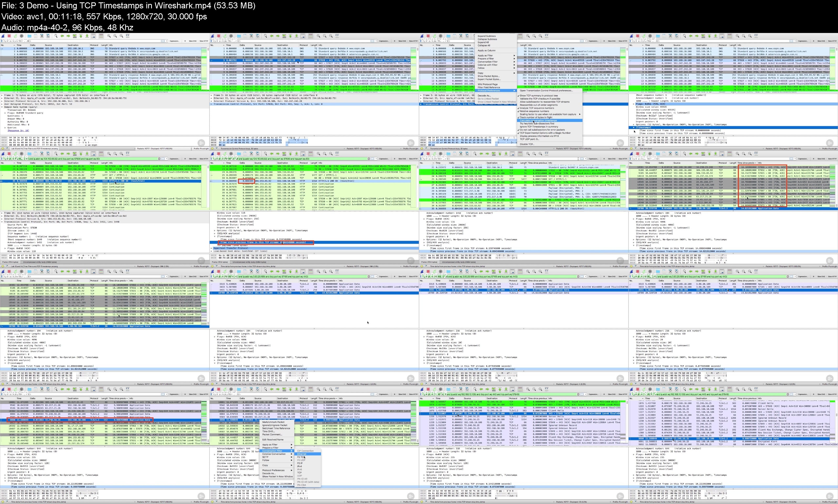The image size is (838, 504).
Task: Click Expression... button in top-left frame
Action: (x=175, y=41)
